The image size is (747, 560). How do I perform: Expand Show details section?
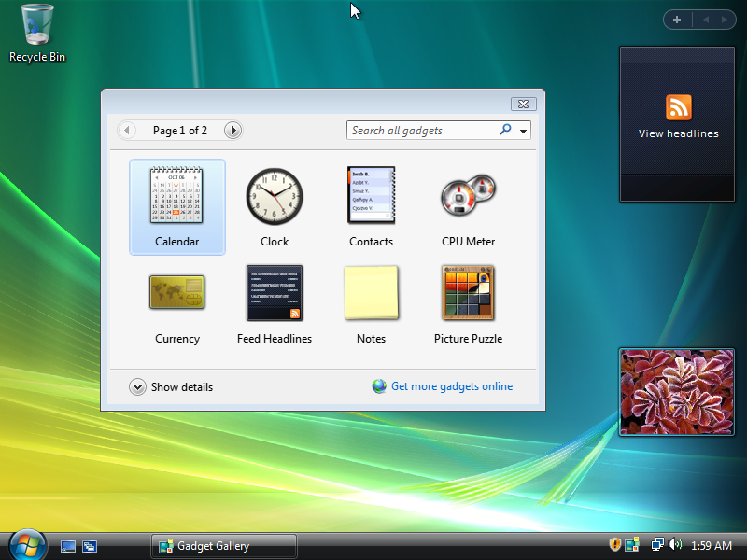click(138, 386)
